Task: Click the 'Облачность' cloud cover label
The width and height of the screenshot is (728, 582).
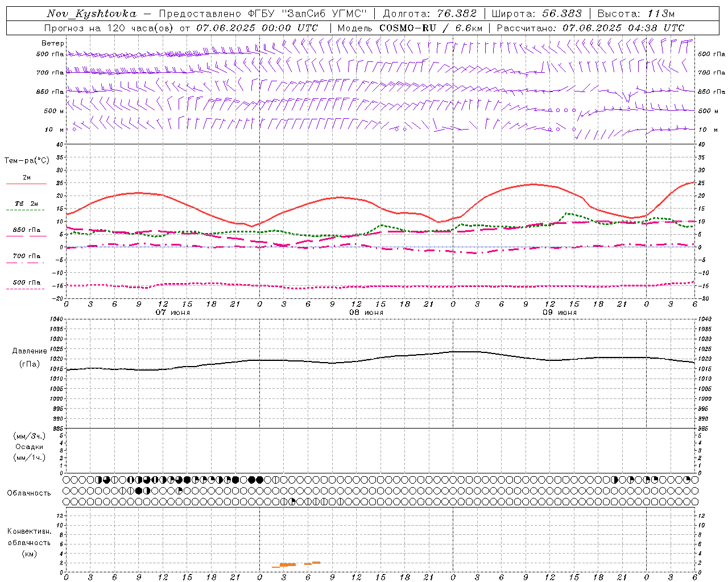Action: pos(29,493)
